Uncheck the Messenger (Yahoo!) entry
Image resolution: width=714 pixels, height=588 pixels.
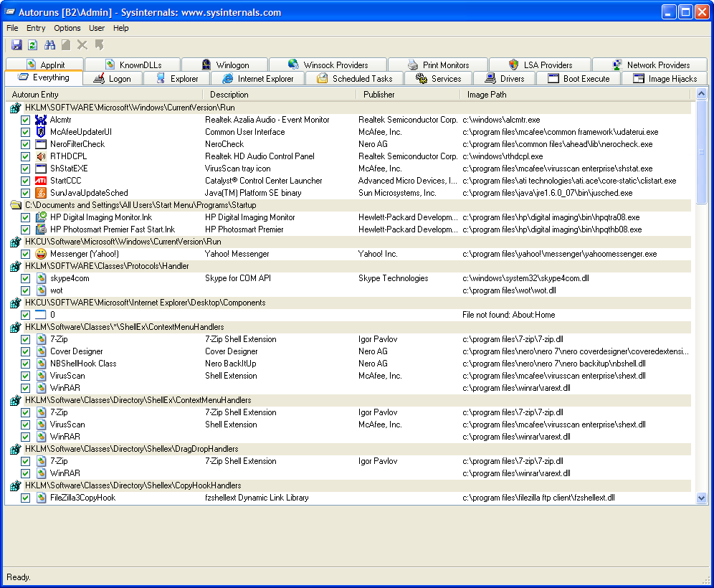pyautogui.click(x=26, y=255)
